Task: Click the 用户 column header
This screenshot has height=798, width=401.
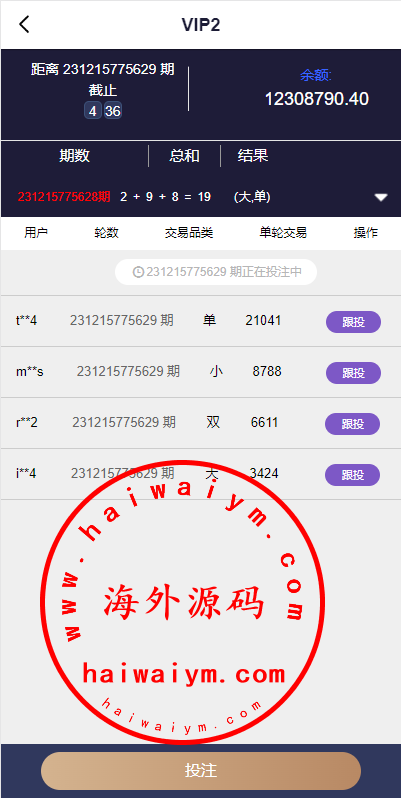Action: [36, 233]
